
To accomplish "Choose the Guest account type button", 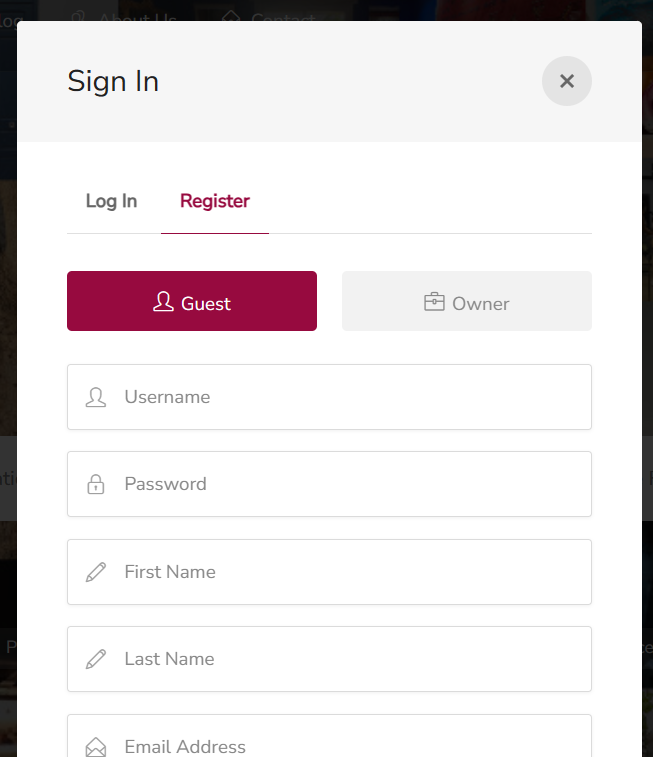I will (x=192, y=301).
